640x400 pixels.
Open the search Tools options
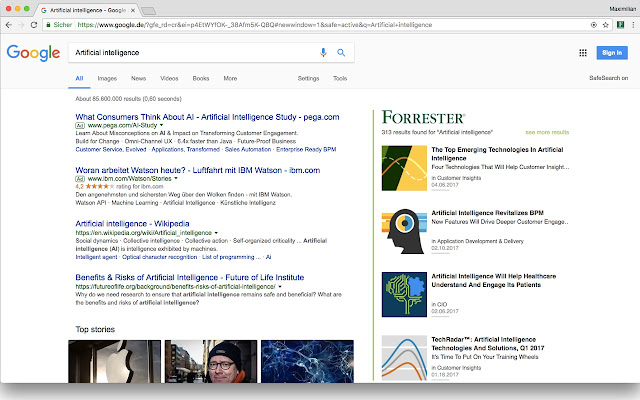click(340, 78)
